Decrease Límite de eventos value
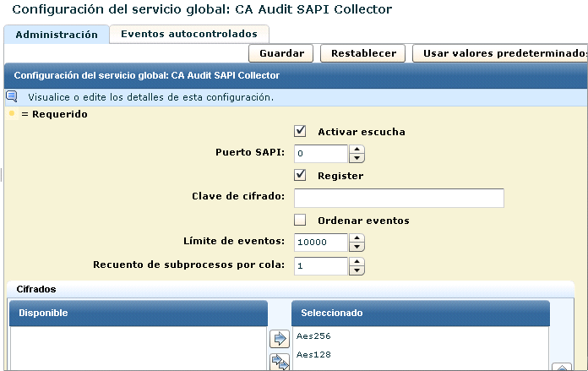 [357, 248]
